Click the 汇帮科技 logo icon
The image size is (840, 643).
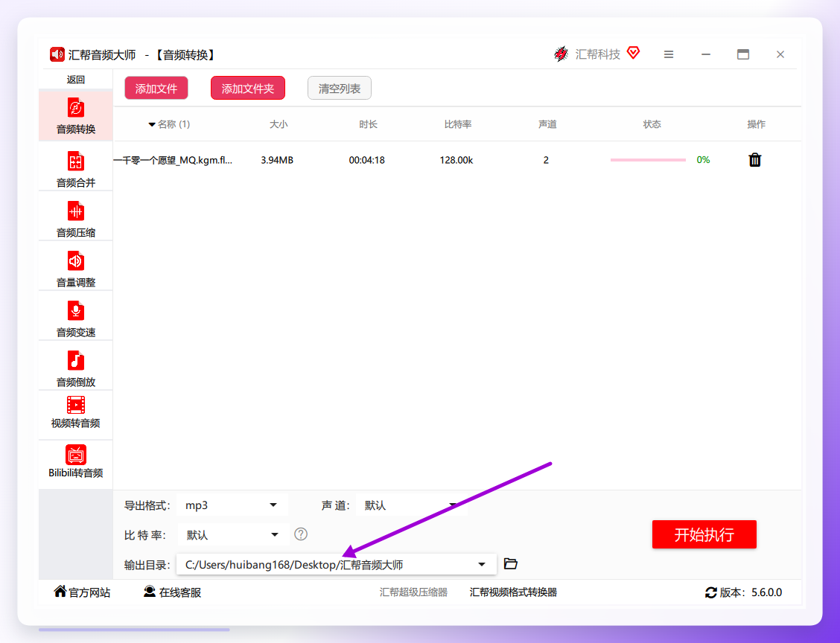pyautogui.click(x=561, y=54)
